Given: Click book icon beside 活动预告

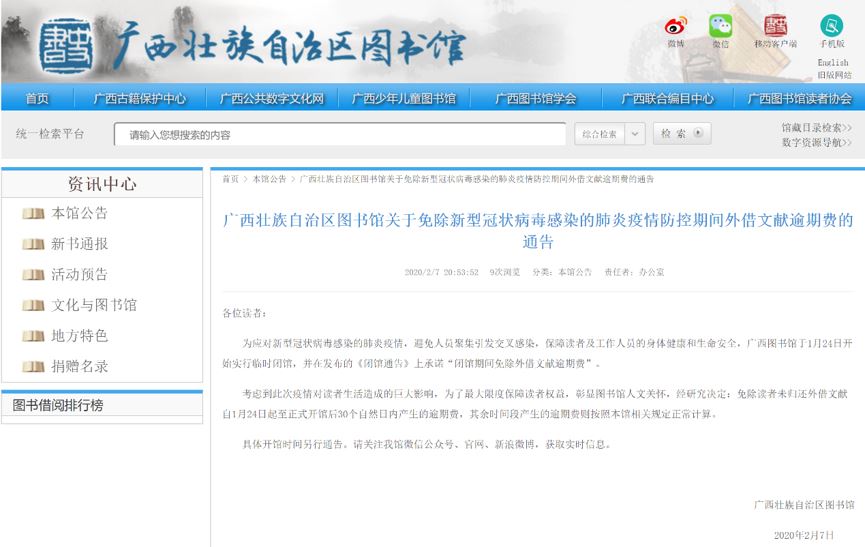Looking at the screenshot, I should 34,275.
